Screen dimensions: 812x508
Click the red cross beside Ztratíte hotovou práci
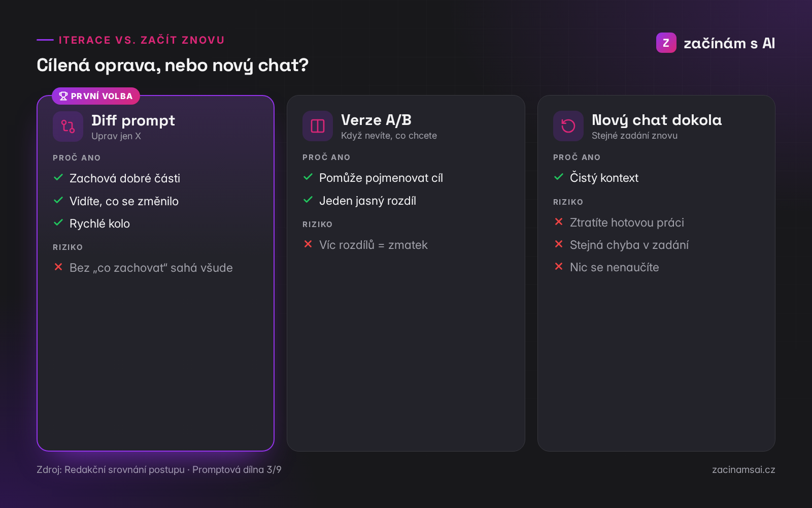[x=559, y=221]
